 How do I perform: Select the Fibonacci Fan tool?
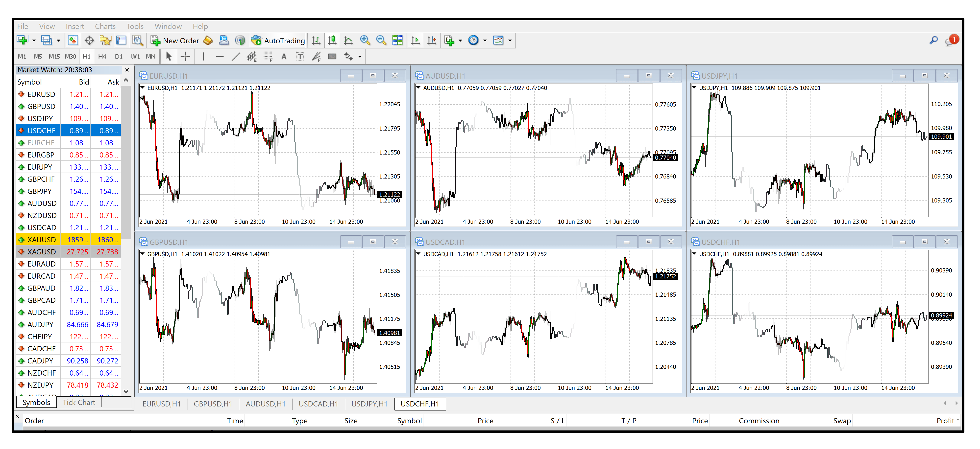(x=316, y=57)
